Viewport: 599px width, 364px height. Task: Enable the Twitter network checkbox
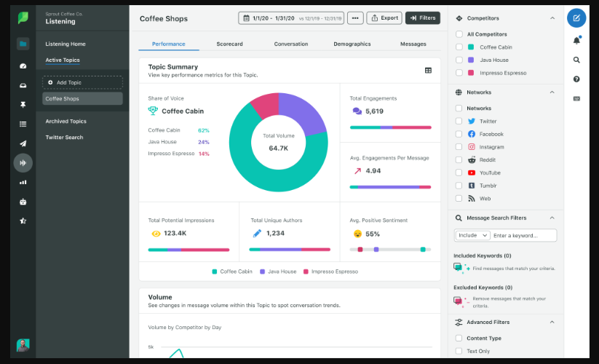tap(459, 121)
